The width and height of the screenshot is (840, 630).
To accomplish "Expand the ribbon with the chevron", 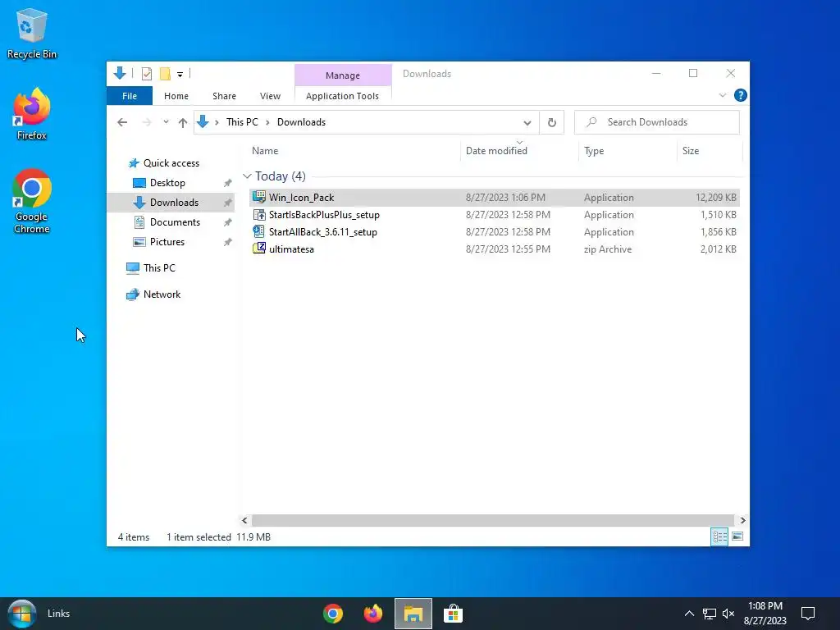I will coord(722,95).
